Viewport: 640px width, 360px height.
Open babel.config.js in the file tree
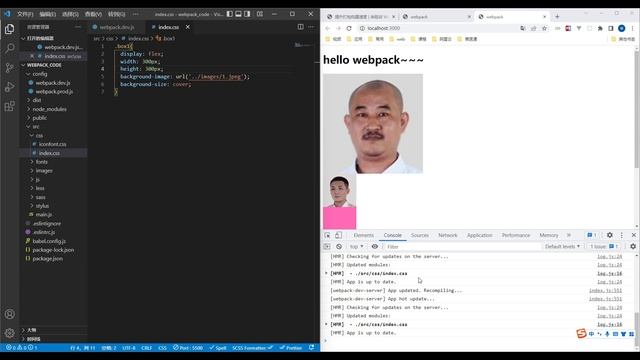[x=49, y=241]
